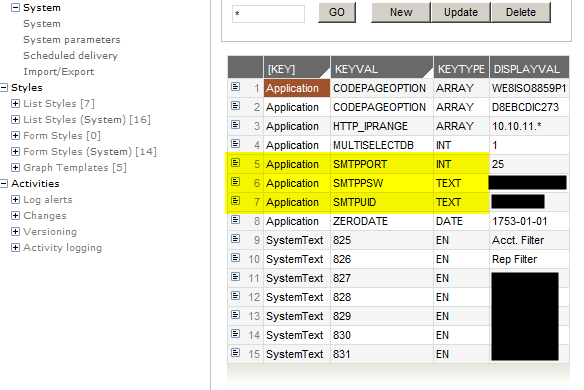
Task: Expand List Styles (System) [16] node
Action: pyautogui.click(x=15, y=120)
